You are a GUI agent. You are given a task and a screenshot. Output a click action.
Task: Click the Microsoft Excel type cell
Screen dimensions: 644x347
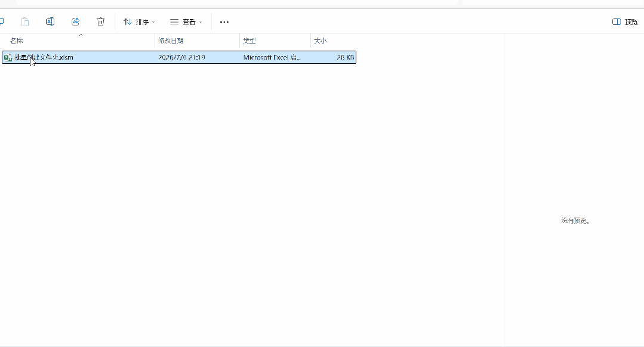(272, 57)
